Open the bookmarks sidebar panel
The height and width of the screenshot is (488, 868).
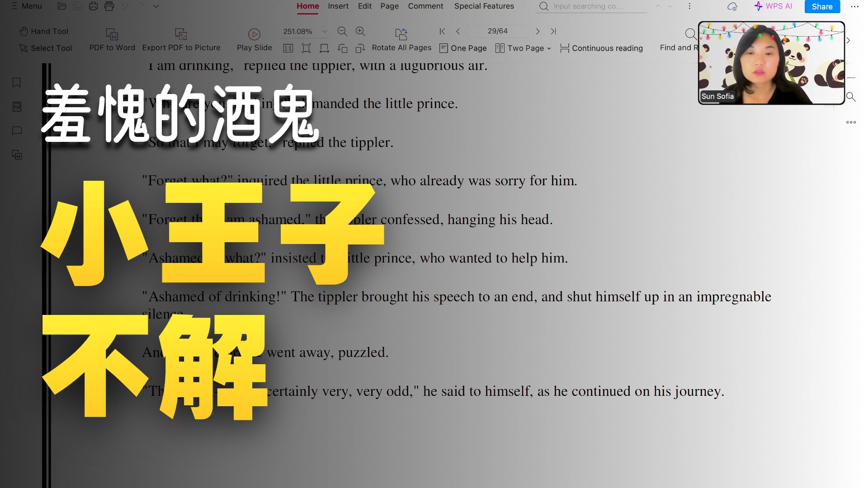(17, 82)
